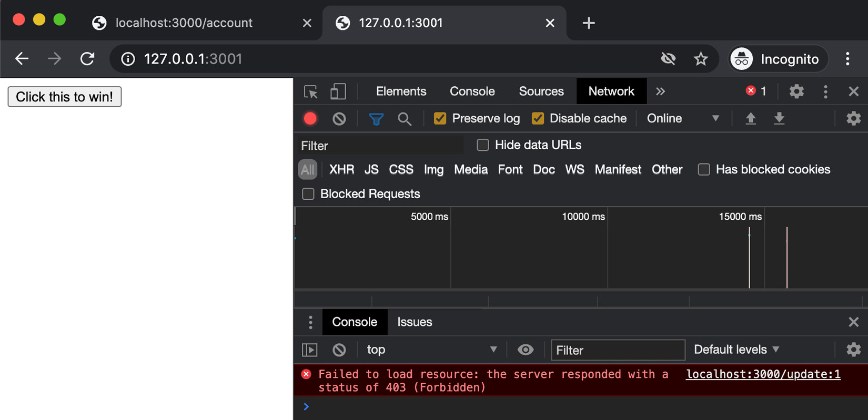This screenshot has height=420, width=868.
Task: Switch to the localhost:3000/account tab
Action: click(184, 23)
